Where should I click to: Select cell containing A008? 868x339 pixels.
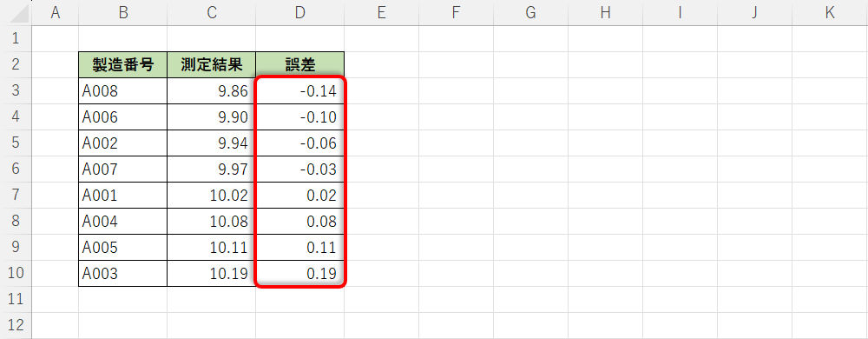(123, 91)
